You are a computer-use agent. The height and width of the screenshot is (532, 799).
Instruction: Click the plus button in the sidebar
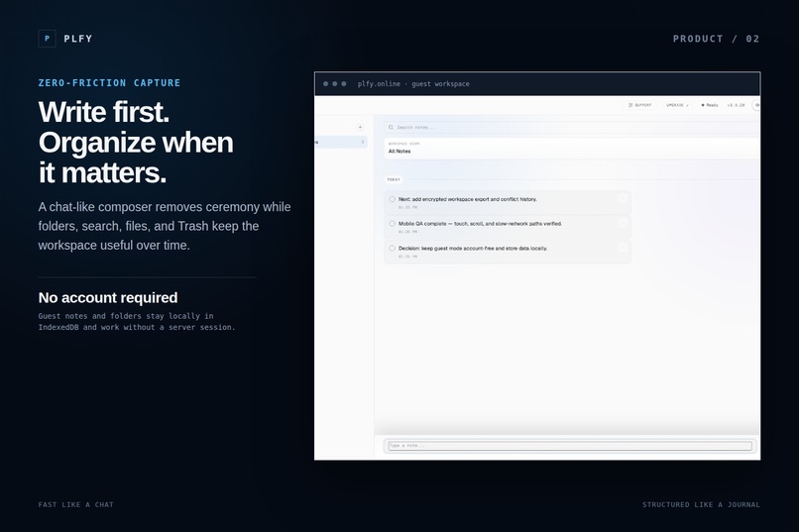[x=360, y=127]
